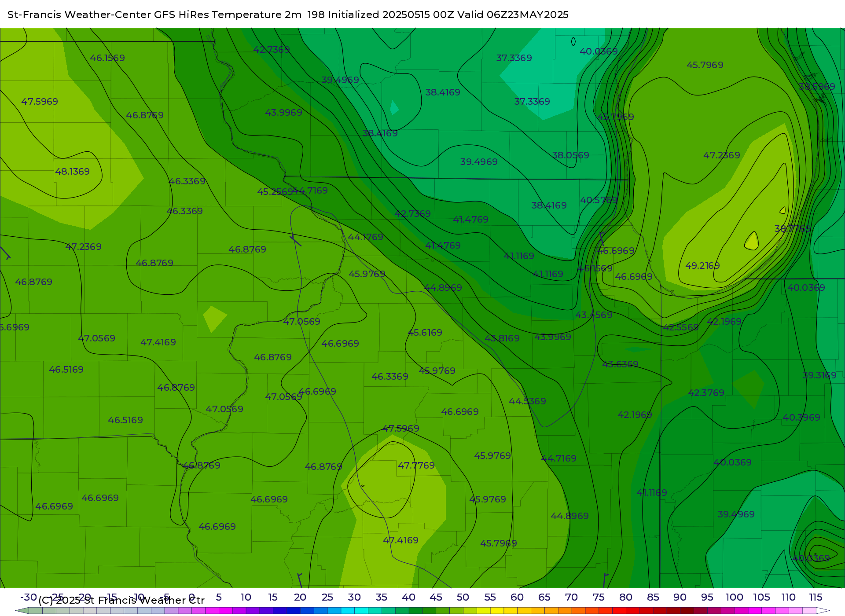Click the right arrow end of color scale
Viewport: 845px width, 616px height.
823,611
